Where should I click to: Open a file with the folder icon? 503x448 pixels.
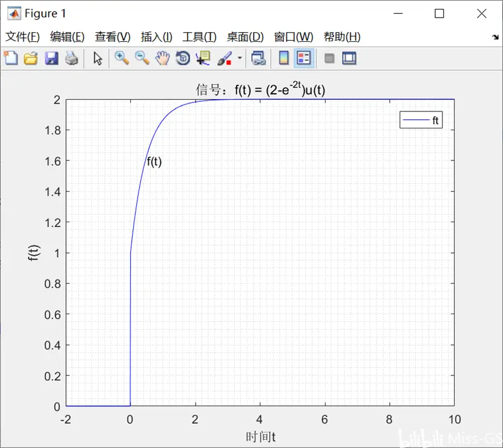[x=31, y=58]
